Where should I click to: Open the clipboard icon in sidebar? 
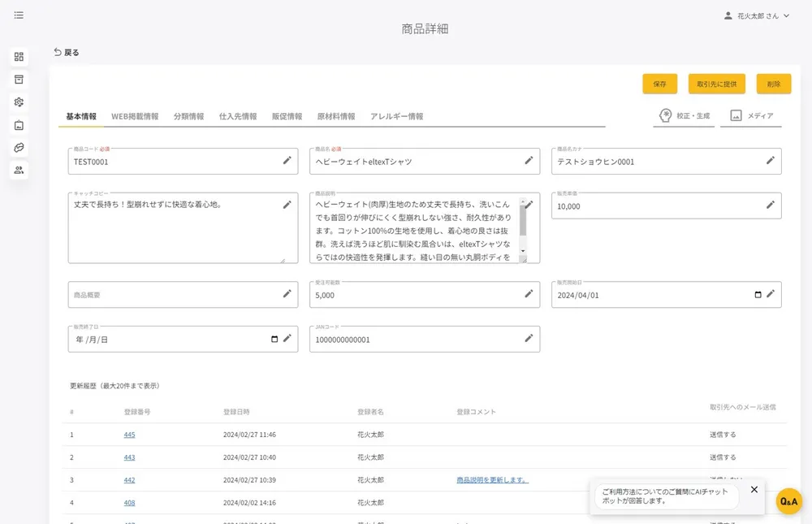pos(19,125)
